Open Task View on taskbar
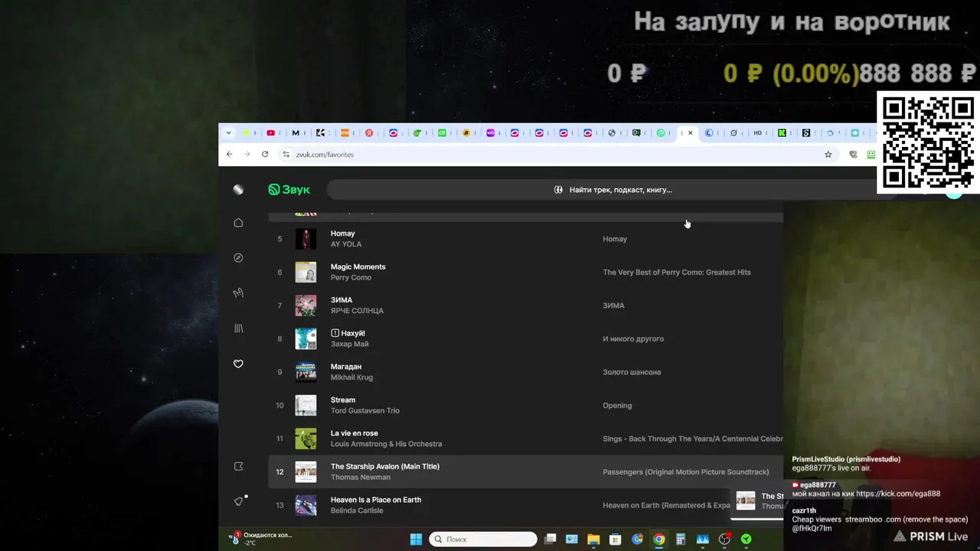Screen dimensions: 980x551 550,540
